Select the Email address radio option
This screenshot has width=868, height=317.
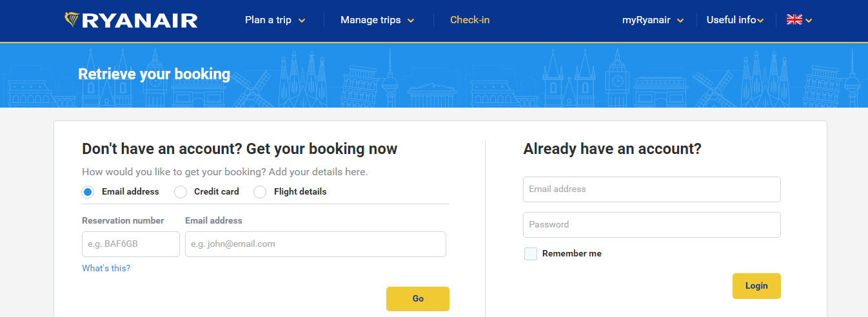tap(88, 192)
